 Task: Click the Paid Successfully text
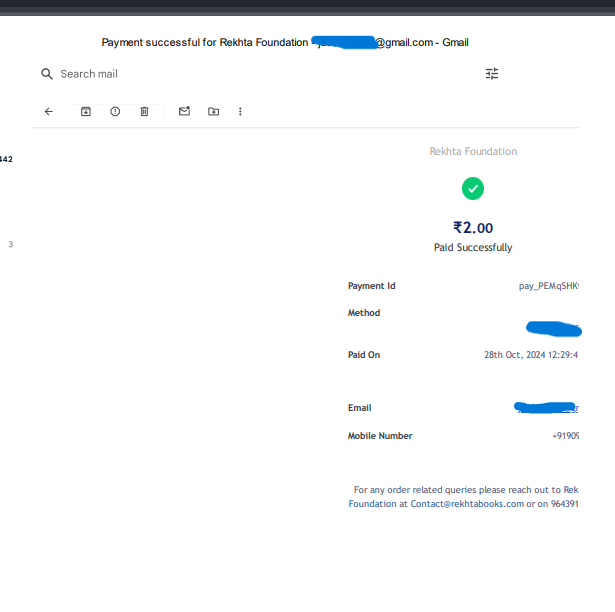(473, 248)
